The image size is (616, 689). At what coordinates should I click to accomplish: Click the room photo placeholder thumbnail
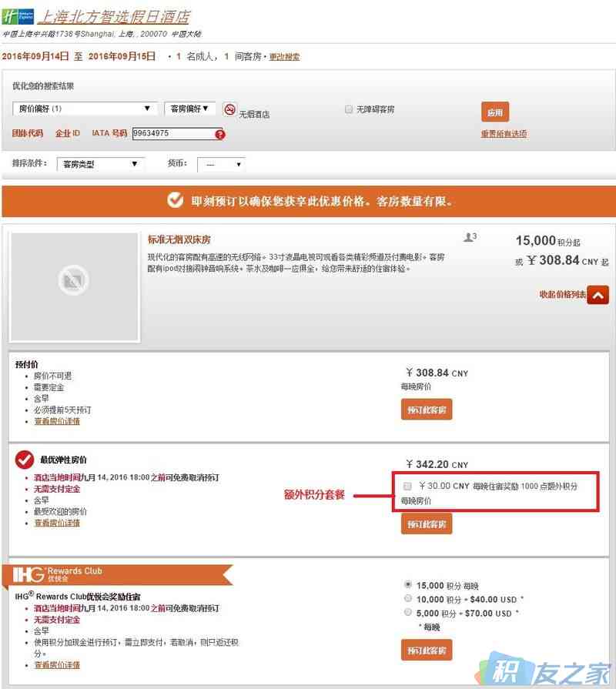click(74, 287)
